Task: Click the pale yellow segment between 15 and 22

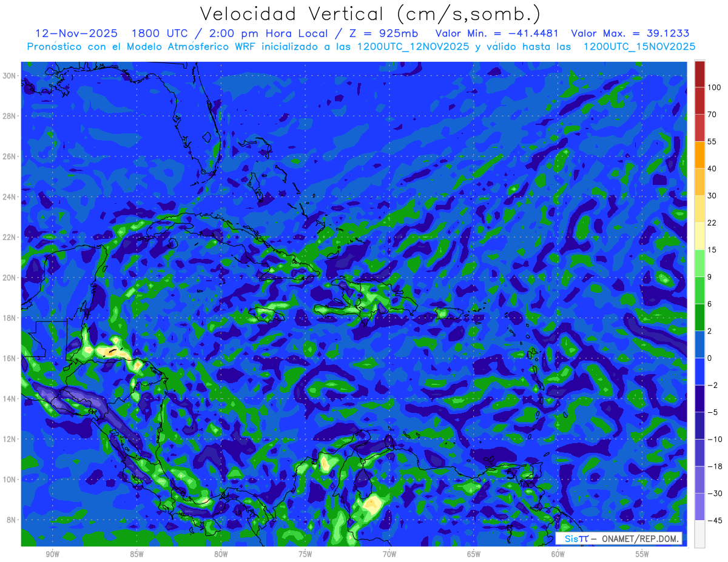Action: (699, 236)
